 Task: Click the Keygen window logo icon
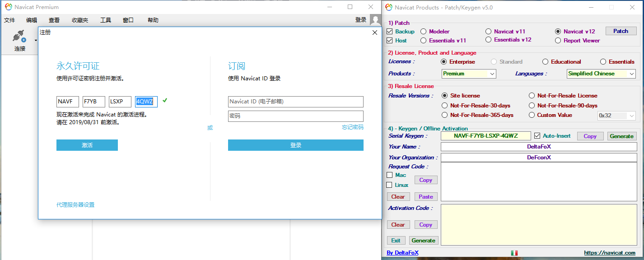click(388, 7)
